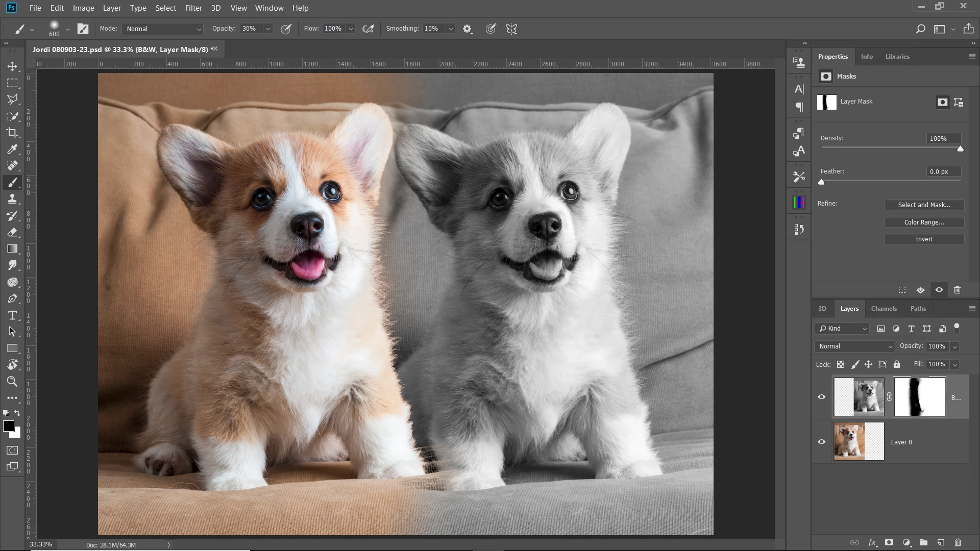The image size is (980, 551).
Task: Hide the Layer 0 layer
Action: [x=822, y=442]
